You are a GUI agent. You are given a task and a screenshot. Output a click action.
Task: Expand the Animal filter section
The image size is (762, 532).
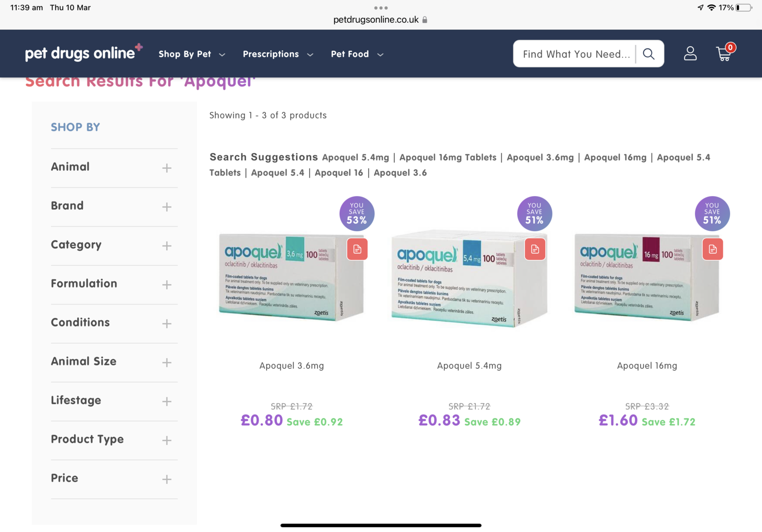coord(167,168)
